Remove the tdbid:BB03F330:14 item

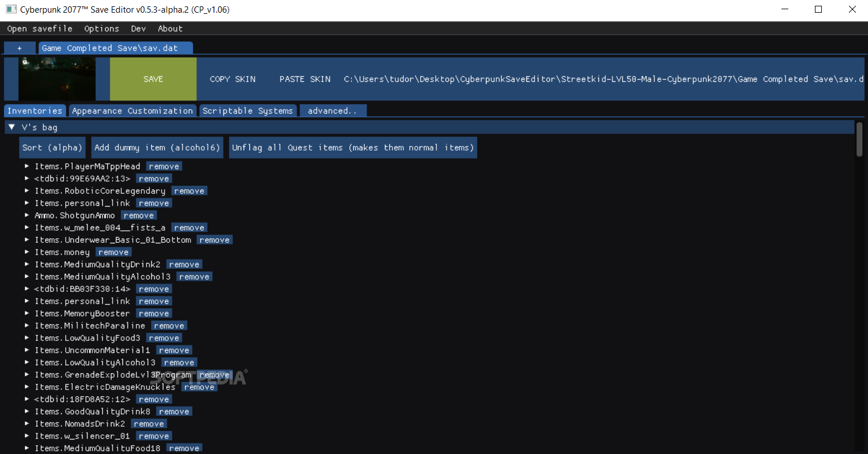154,288
